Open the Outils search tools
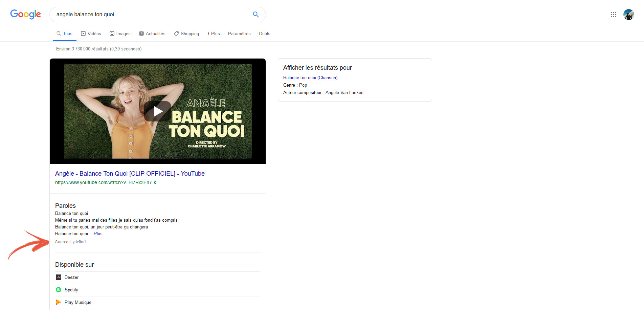The width and height of the screenshot is (644, 310). 265,34
